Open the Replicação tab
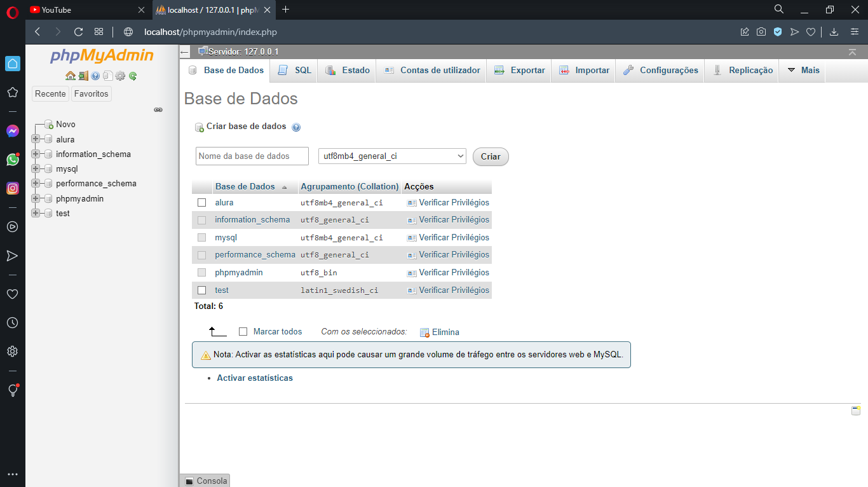The width and height of the screenshot is (868, 487). (742, 71)
